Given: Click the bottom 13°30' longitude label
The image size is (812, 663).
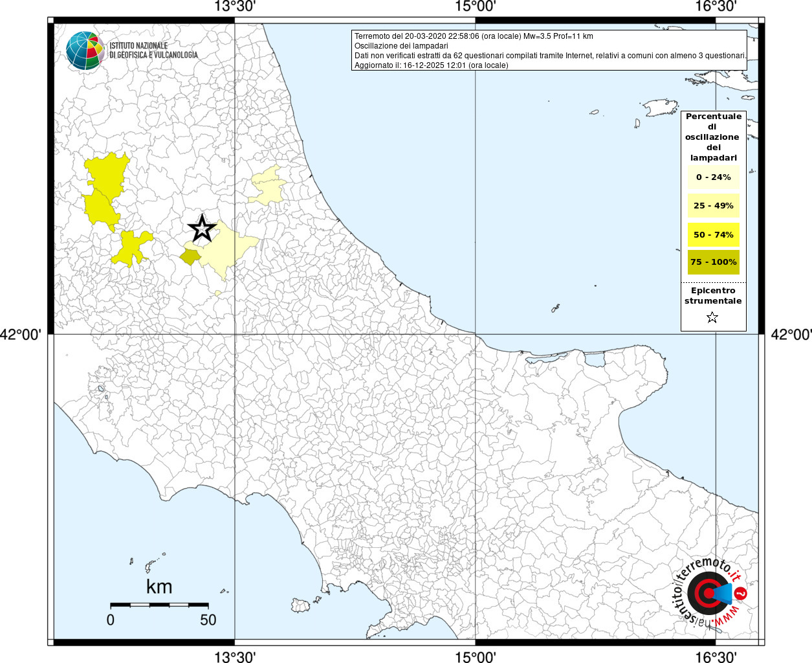Looking at the screenshot, I should pos(235,657).
